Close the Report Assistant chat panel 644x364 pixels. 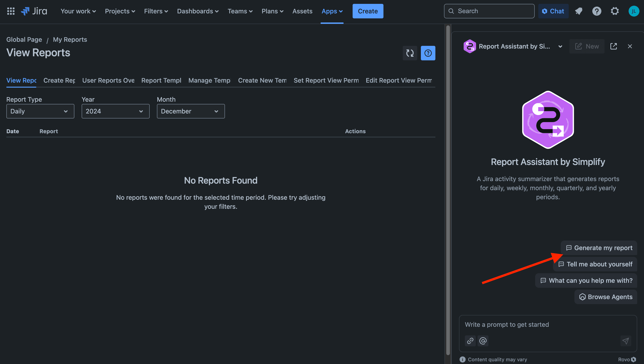pyautogui.click(x=630, y=46)
